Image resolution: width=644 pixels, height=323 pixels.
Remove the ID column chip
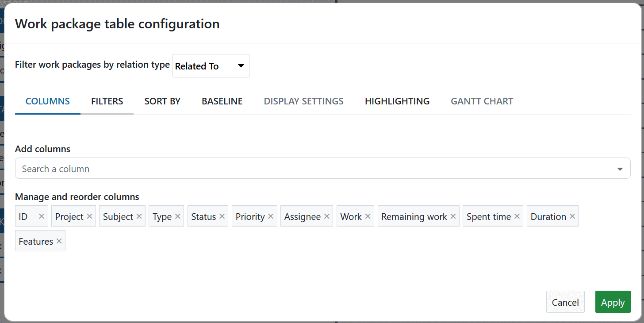[41, 216]
